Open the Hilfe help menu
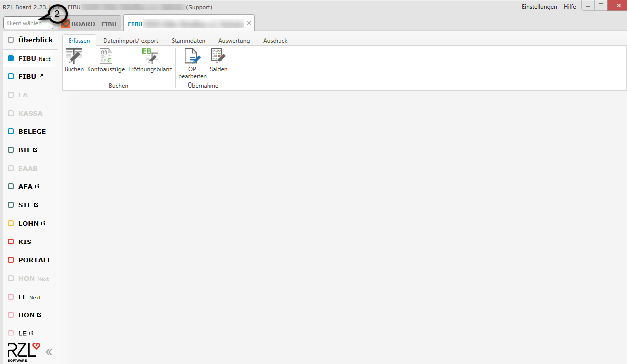 [570, 7]
